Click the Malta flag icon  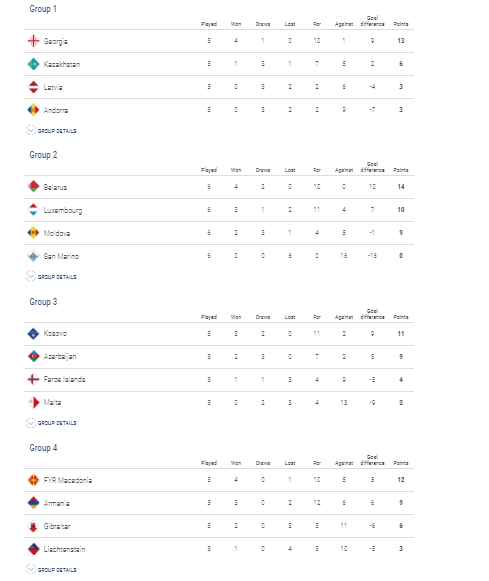[33, 402]
